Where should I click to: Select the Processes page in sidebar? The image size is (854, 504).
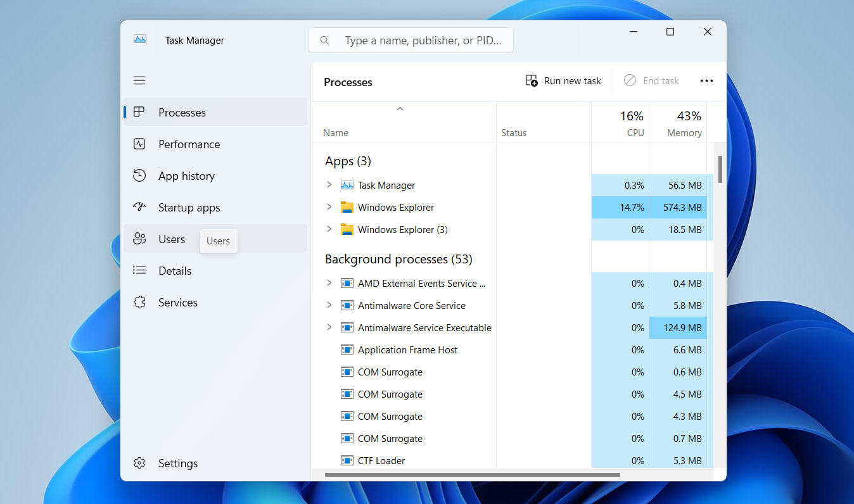(x=215, y=112)
